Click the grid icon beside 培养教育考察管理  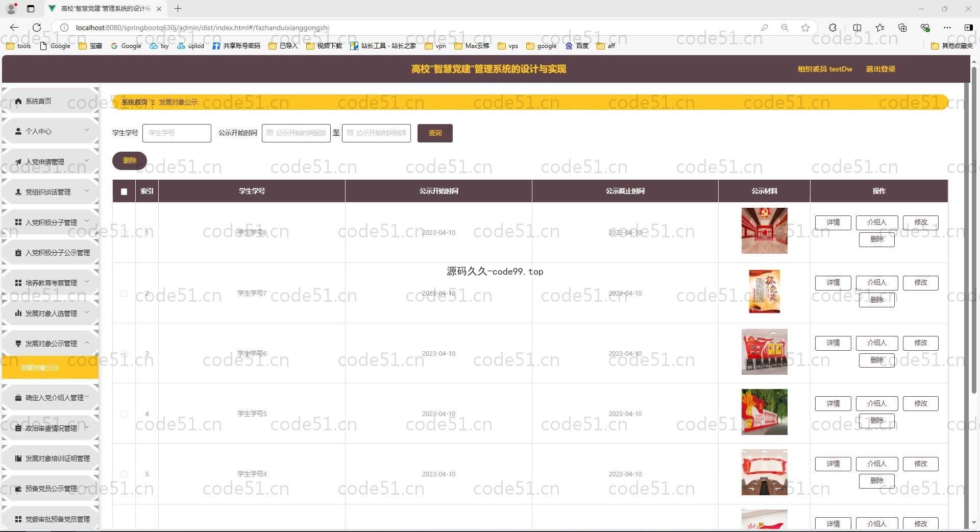pyautogui.click(x=18, y=283)
